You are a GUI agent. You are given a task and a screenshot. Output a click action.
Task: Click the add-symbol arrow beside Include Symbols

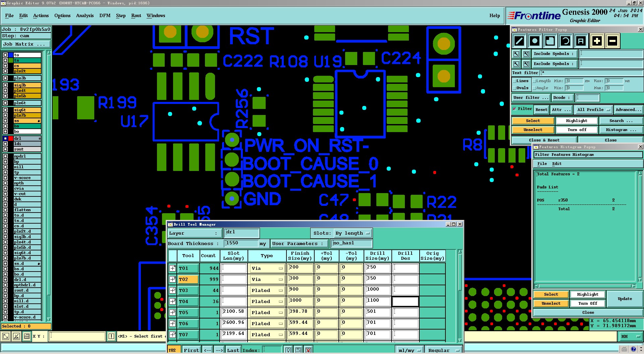(x=526, y=54)
